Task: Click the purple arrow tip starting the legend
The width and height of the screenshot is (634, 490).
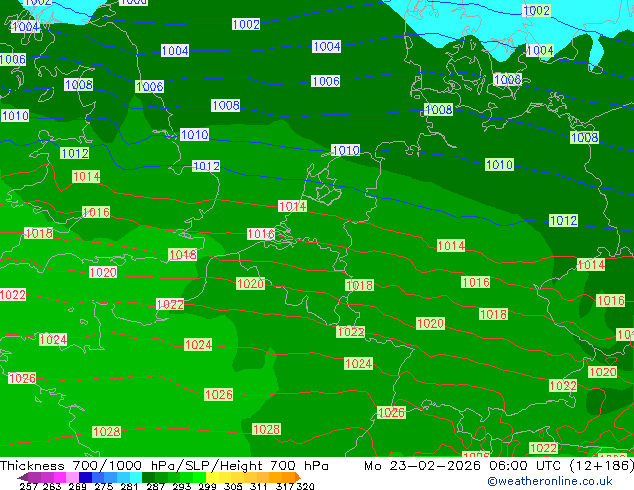Action: [x=23, y=477]
